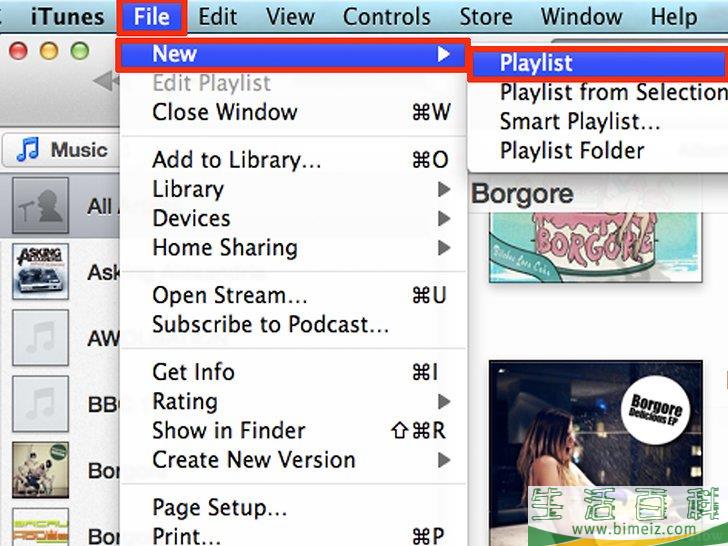Screen dimensions: 728x546
Task: Open the Window menu
Action: pyautogui.click(x=581, y=17)
